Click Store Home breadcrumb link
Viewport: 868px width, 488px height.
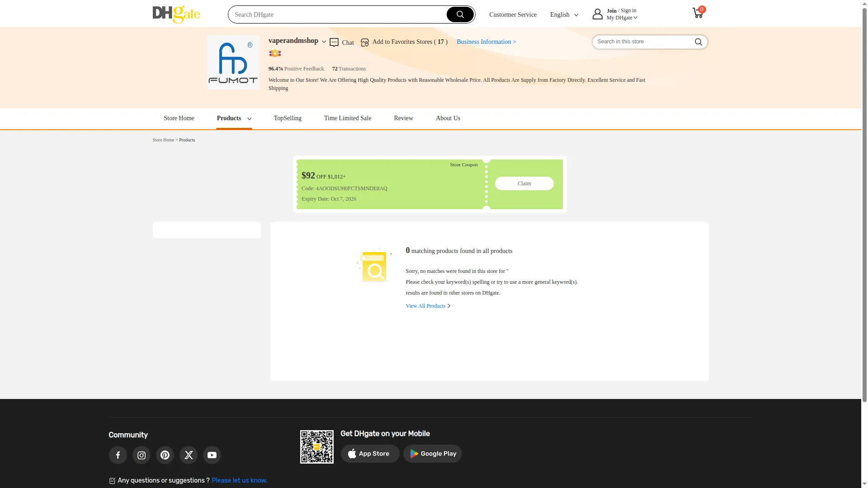163,140
